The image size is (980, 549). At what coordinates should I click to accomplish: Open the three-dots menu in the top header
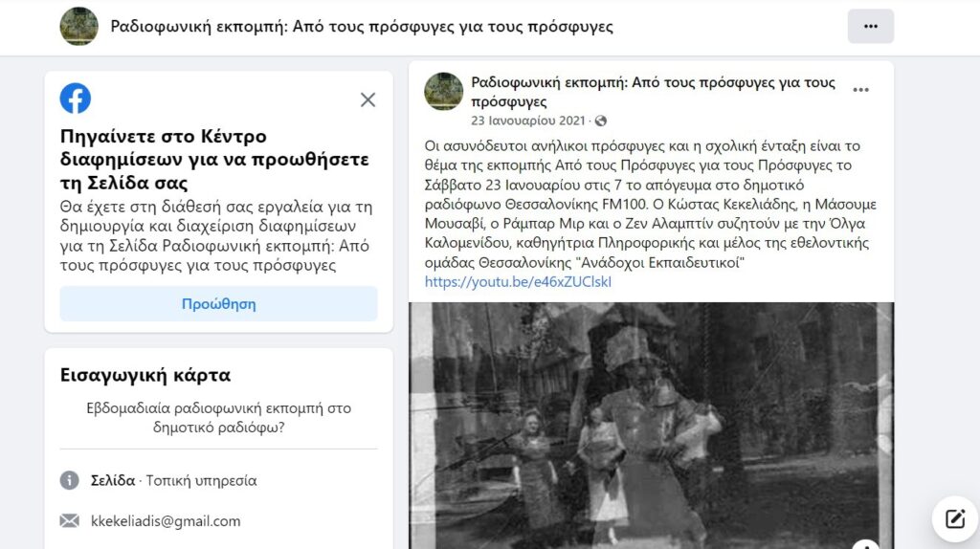coord(871,26)
